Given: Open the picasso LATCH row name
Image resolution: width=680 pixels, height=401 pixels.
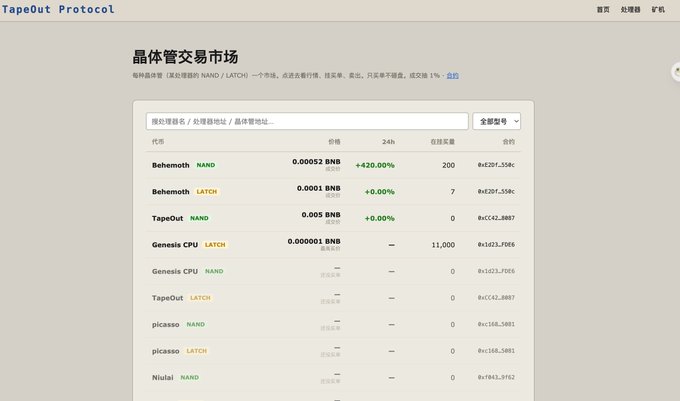Looking at the screenshot, I should 165,351.
